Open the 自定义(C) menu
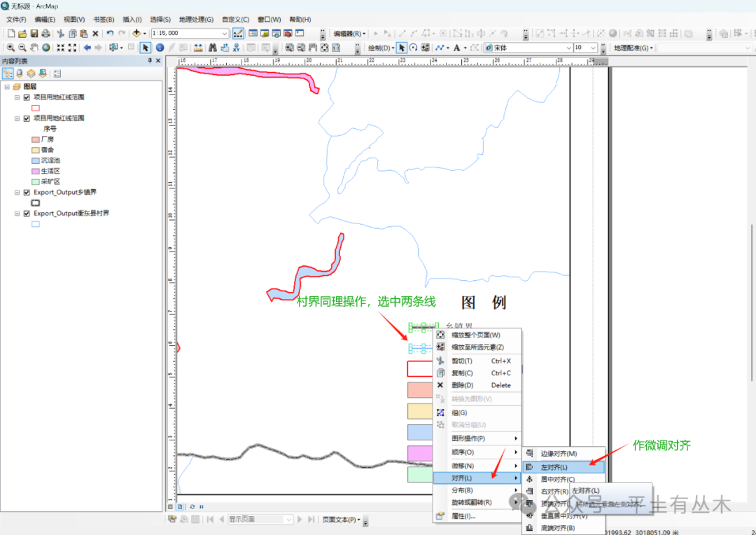 [x=235, y=20]
